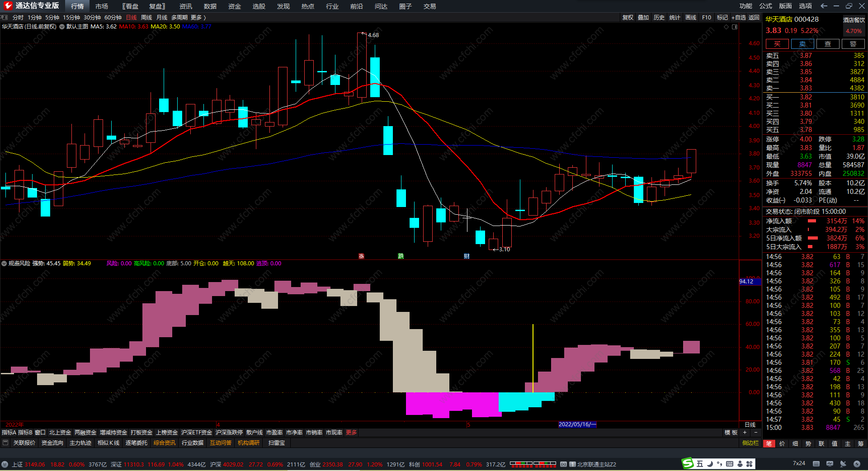Screen dimensions: 868x471
Task: Expand the status bar round arrow icon
Action: click(x=5, y=464)
